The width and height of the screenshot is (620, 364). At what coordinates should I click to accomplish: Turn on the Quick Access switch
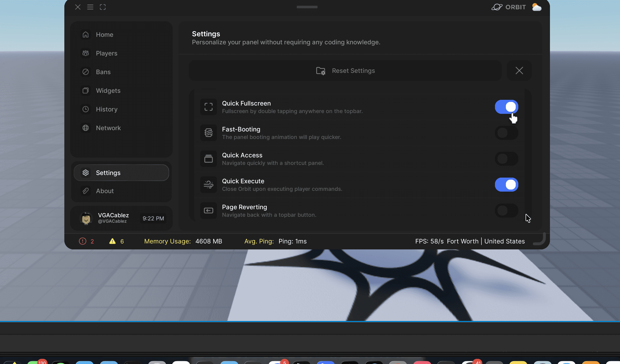tap(506, 159)
